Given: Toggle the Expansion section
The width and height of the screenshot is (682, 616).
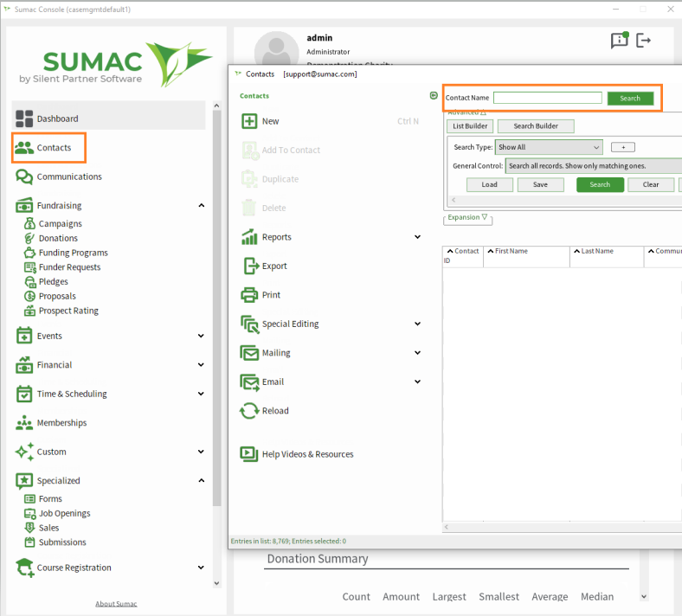Looking at the screenshot, I should [467, 217].
